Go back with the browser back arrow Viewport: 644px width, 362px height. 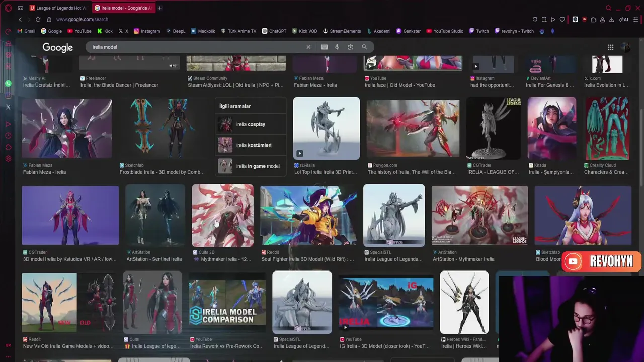click(20, 20)
